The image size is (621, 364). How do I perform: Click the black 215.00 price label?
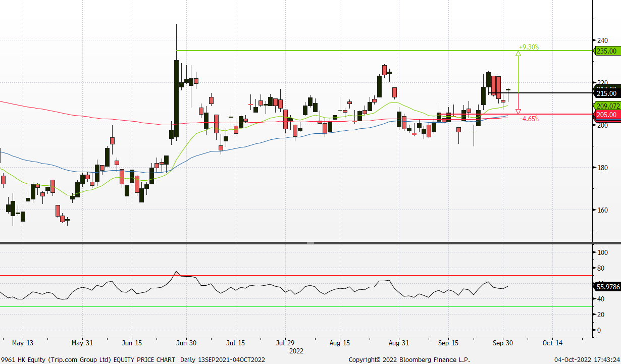point(606,93)
